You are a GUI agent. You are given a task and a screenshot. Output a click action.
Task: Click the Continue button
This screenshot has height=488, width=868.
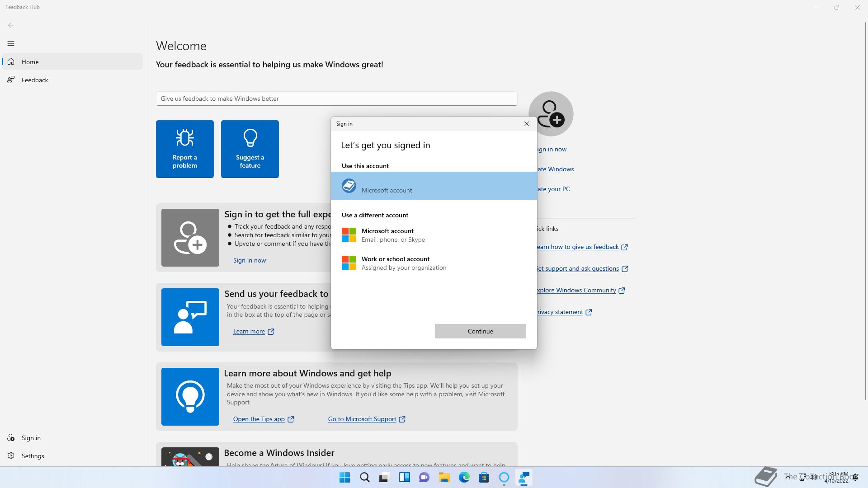tap(481, 331)
